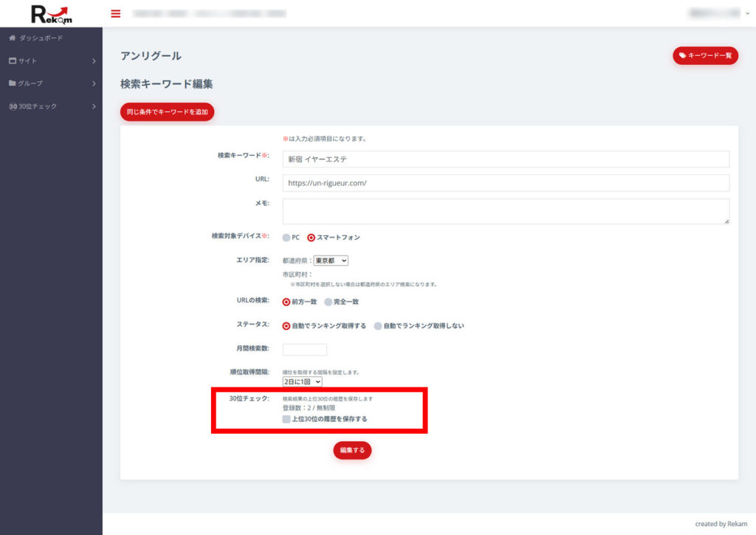The width and height of the screenshot is (756, 535).
Task: Toggle the red hamburger menu icon
Action: (115, 13)
